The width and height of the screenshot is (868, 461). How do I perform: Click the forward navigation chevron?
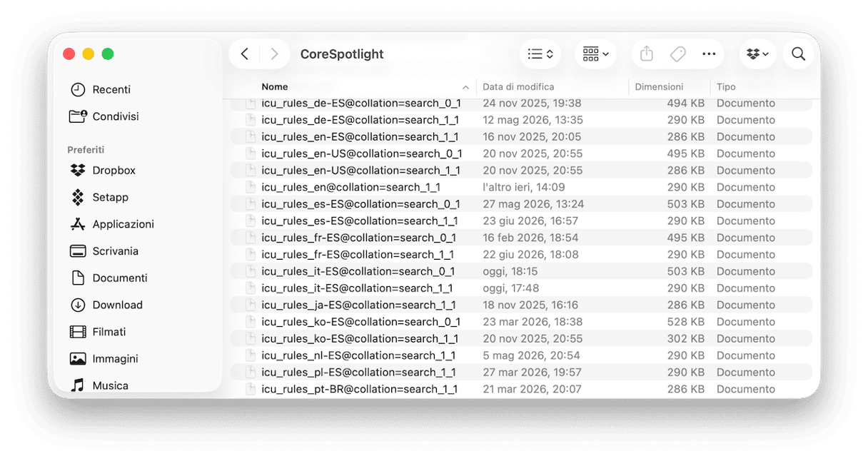(x=274, y=54)
